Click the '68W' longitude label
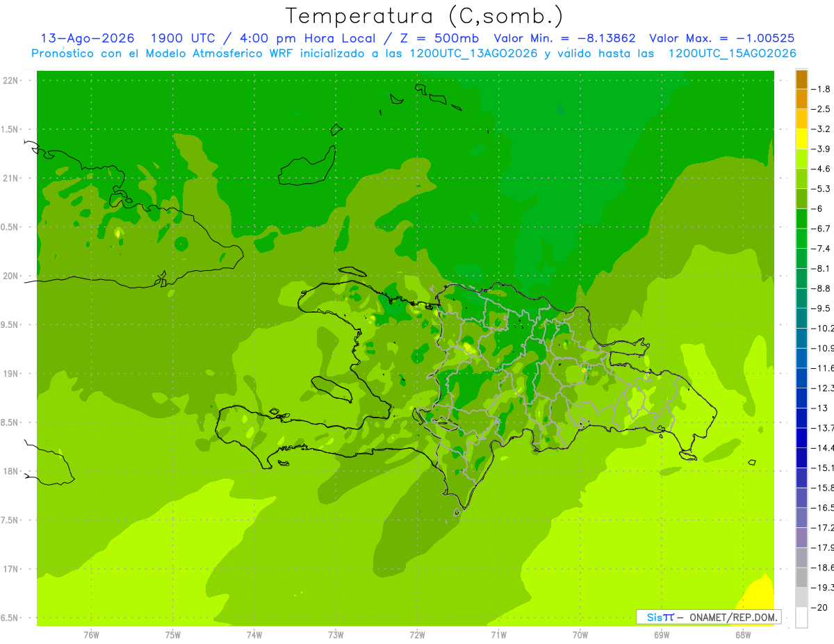 (743, 635)
